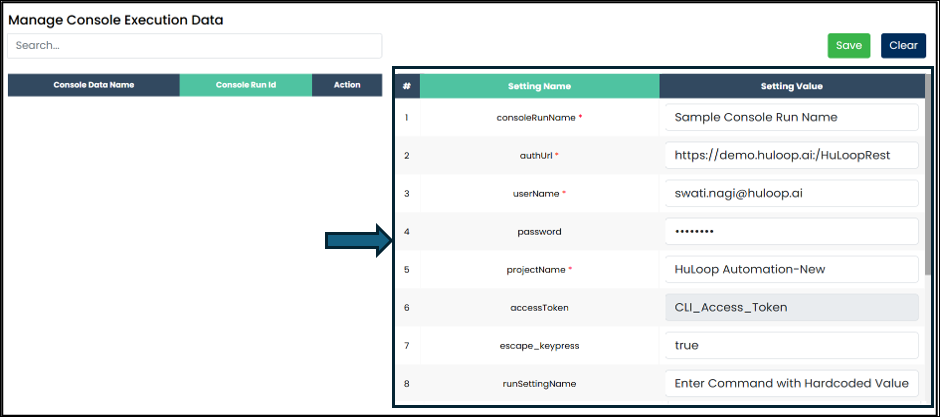Click the masked password value field
Image resolution: width=940 pixels, height=417 pixels.
790,231
